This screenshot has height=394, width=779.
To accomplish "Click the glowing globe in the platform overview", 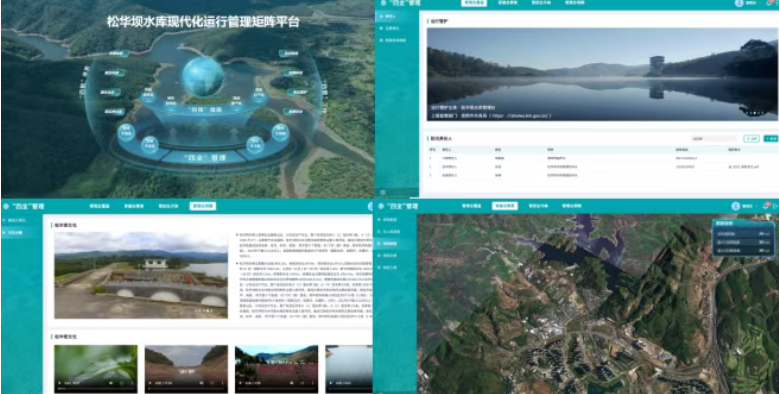I will (x=203, y=77).
